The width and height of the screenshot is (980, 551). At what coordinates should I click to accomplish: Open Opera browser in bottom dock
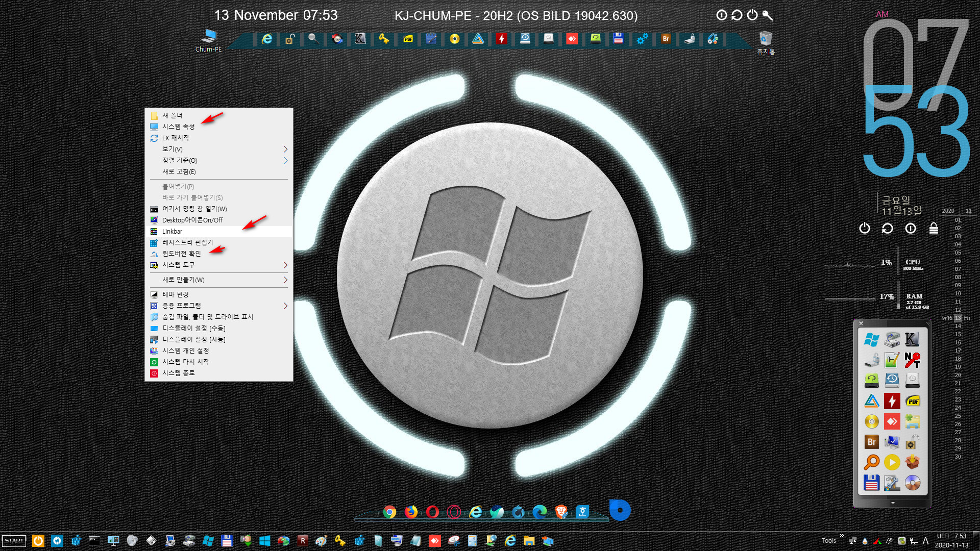(432, 512)
